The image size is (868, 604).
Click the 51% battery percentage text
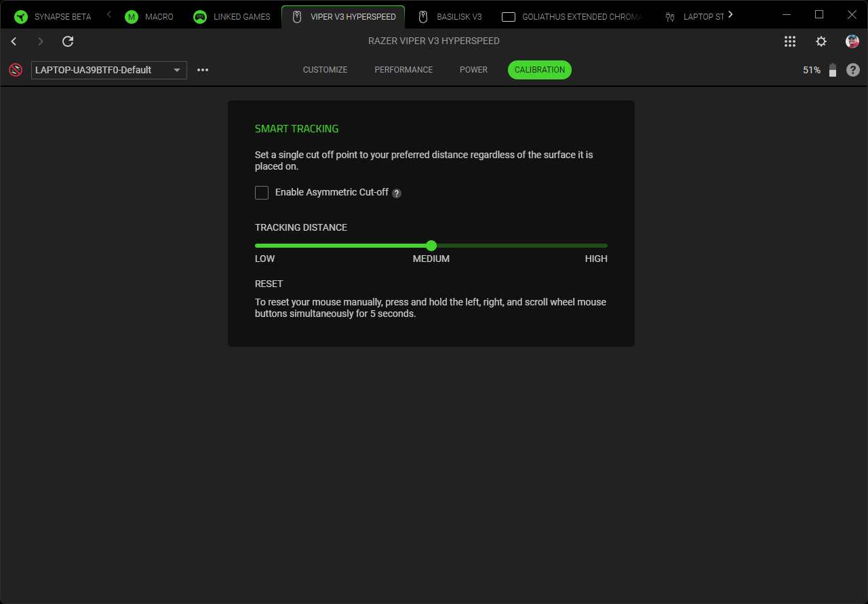pos(812,70)
